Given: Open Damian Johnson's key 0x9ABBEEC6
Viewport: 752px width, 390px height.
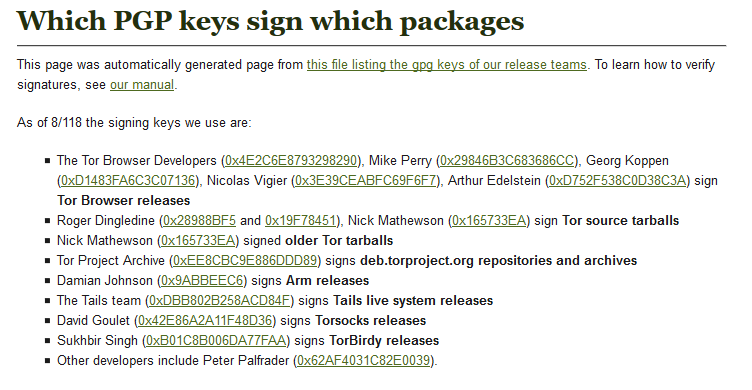Looking at the screenshot, I should coord(202,281).
